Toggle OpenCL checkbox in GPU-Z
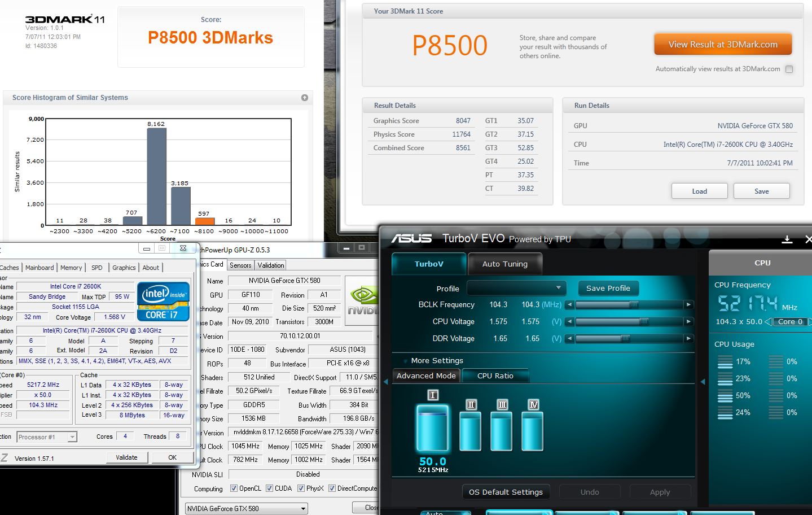This screenshot has width=812, height=515. (x=234, y=488)
